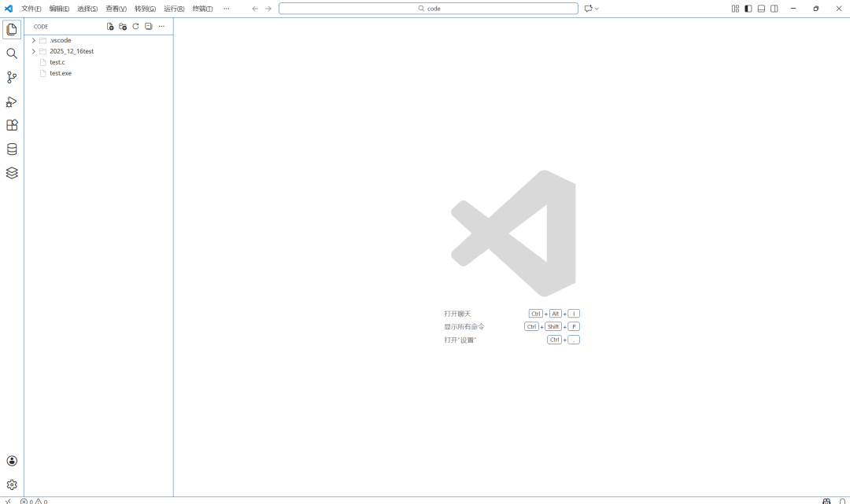Show hidden menus via title bar ellipsis
This screenshot has height=504, width=850.
point(227,9)
